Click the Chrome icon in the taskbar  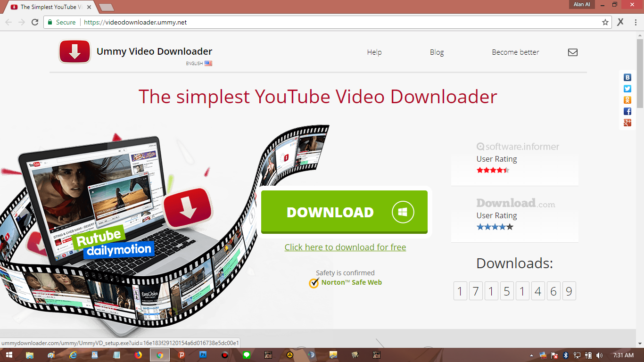coord(160,355)
